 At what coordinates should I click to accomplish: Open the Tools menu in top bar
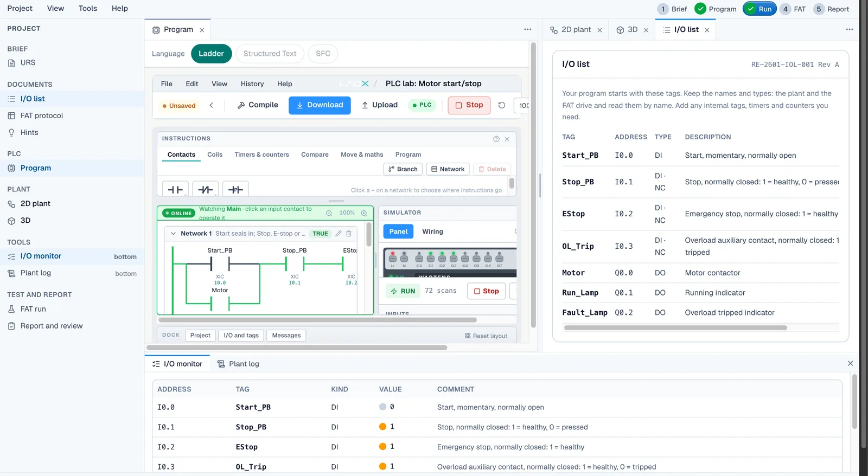click(x=88, y=9)
